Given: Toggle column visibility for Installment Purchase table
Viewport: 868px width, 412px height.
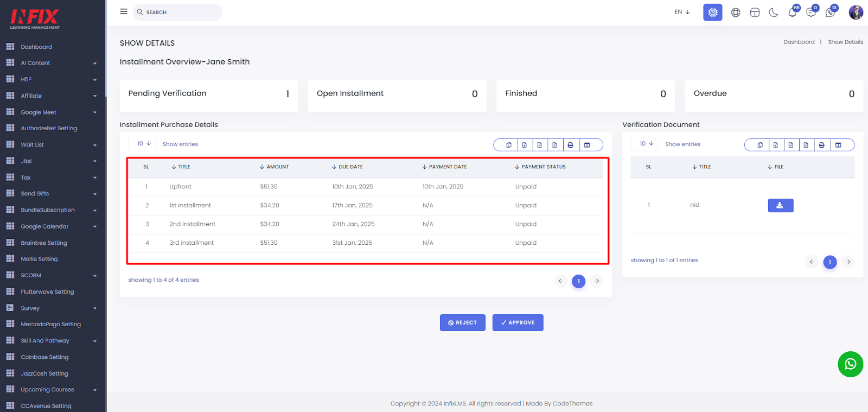Looking at the screenshot, I should (x=587, y=145).
